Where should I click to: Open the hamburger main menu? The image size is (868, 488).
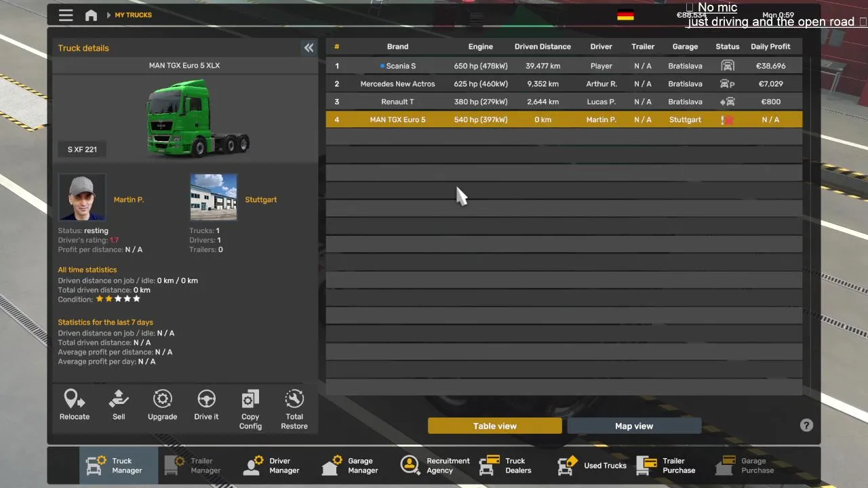coord(66,15)
